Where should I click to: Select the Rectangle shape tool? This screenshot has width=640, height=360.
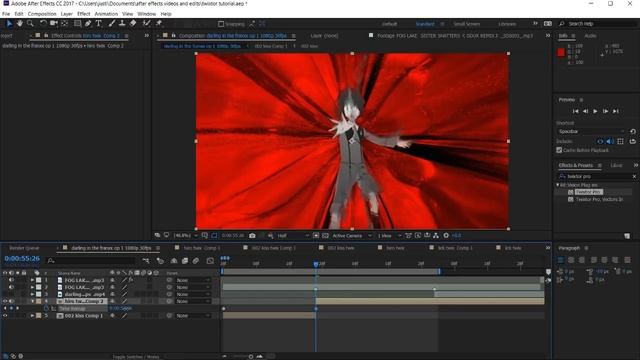[77, 24]
